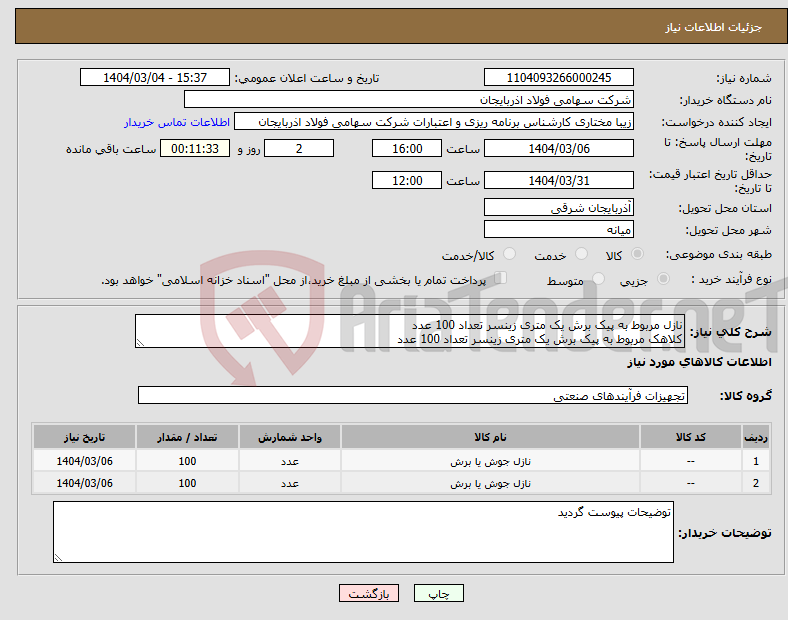Click the تاریخ نیاز column header

[x=84, y=437]
